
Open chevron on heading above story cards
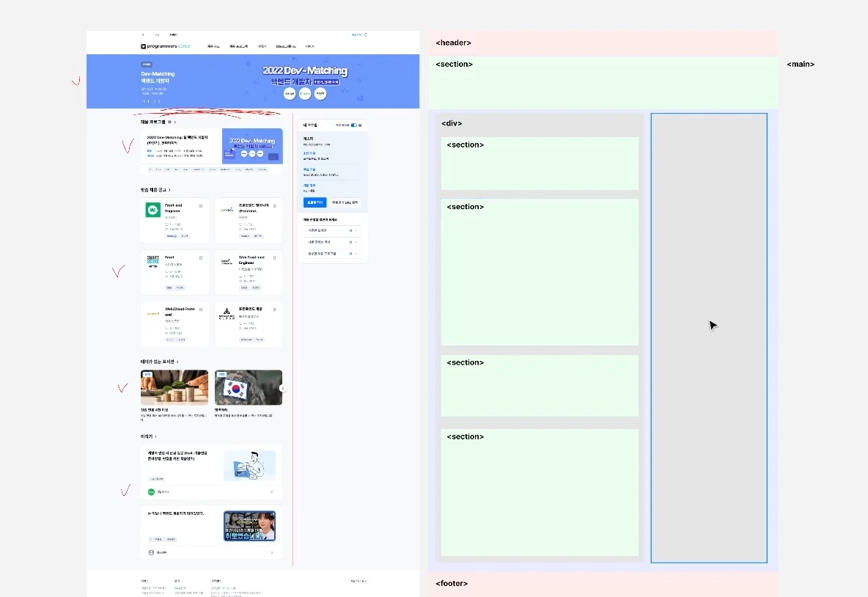(x=155, y=436)
